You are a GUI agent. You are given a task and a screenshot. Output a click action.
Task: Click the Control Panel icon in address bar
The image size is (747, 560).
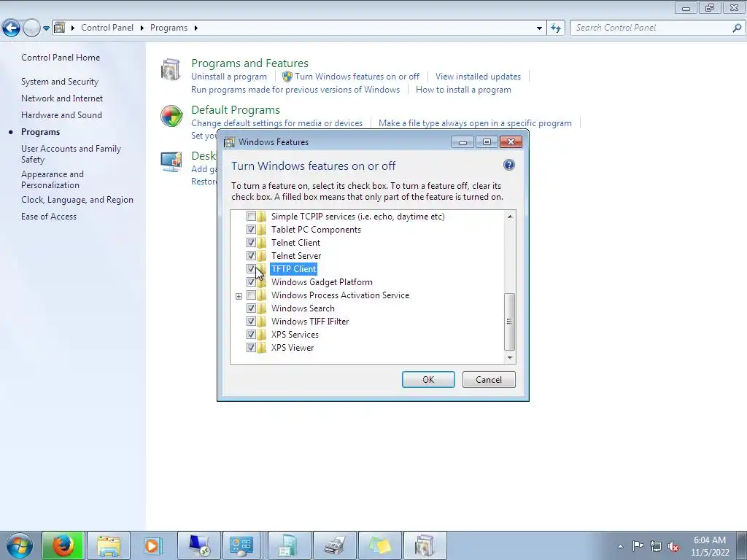point(60,28)
